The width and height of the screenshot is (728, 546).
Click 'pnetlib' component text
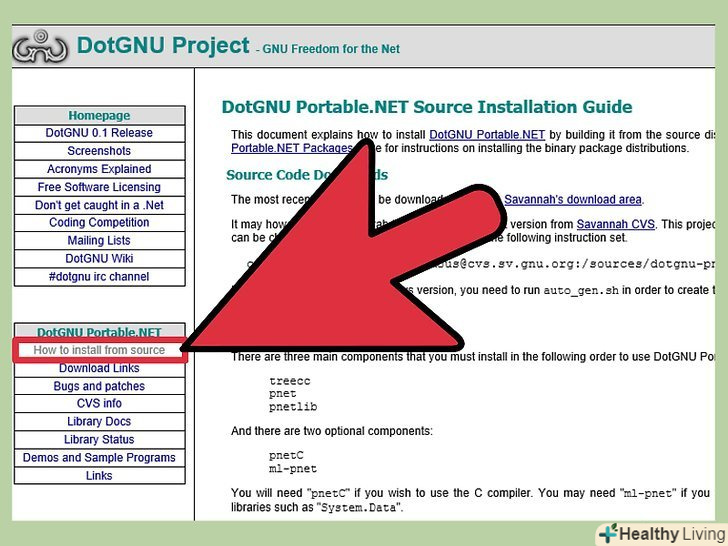293,407
